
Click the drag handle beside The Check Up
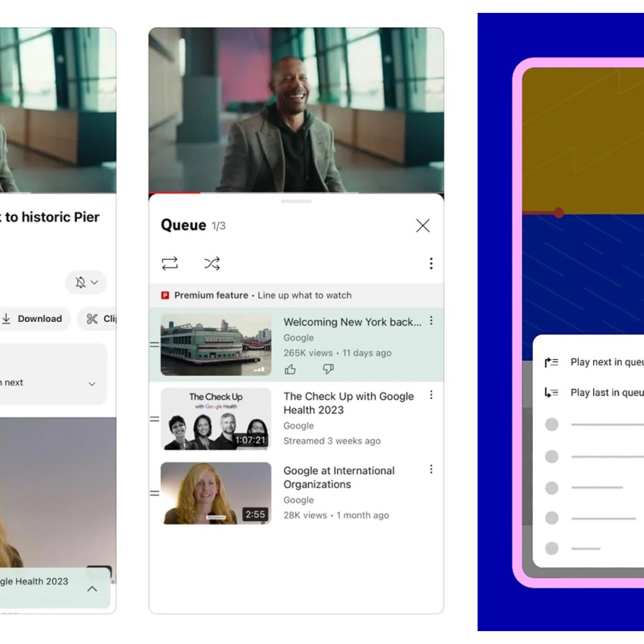(155, 419)
